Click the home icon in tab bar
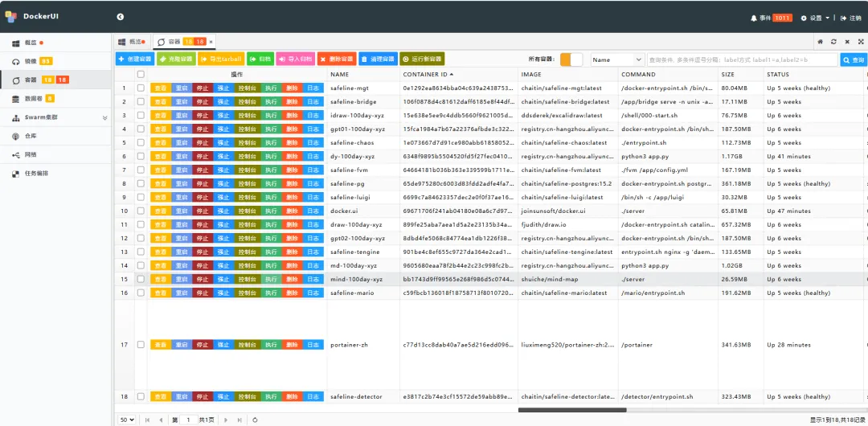 point(821,42)
